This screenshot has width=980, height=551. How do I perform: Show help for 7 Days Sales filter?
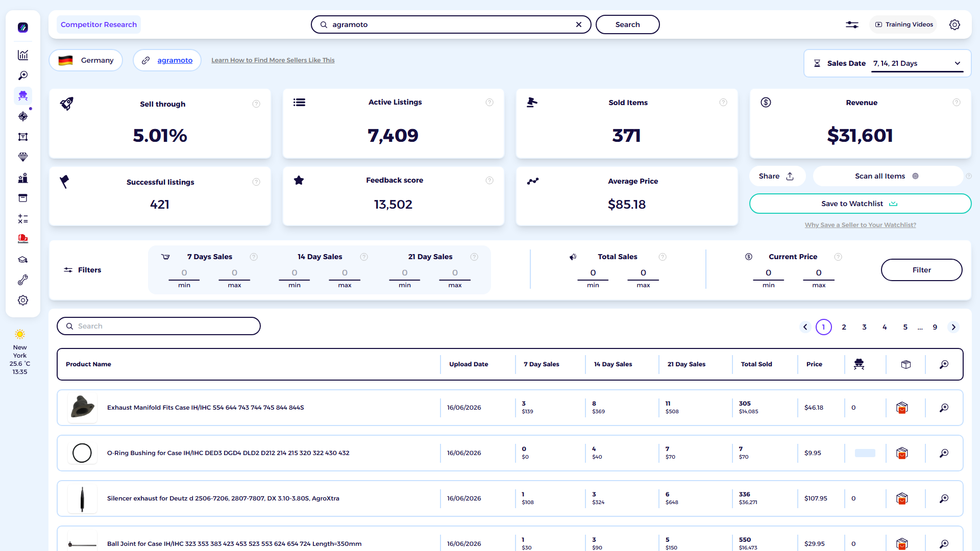254,257
